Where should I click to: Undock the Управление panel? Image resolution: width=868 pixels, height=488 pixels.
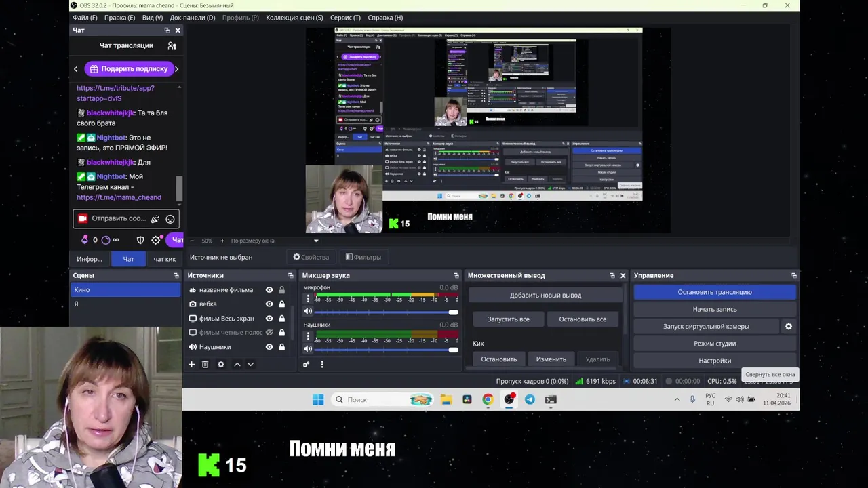point(794,276)
